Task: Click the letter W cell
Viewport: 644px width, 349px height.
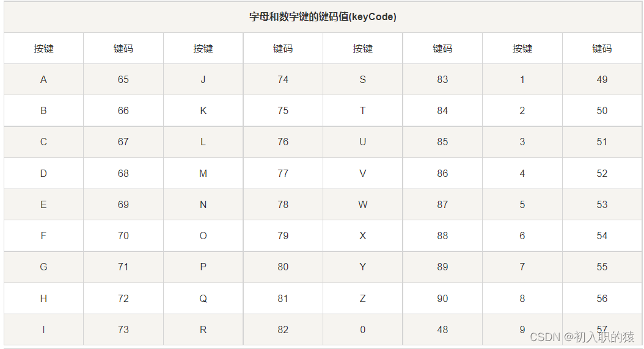Action: 363,204
